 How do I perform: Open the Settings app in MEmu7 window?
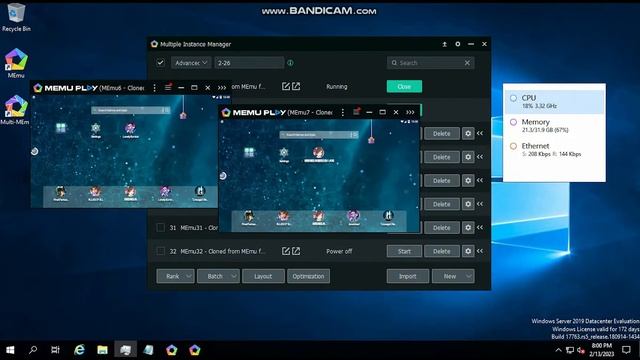284,155
